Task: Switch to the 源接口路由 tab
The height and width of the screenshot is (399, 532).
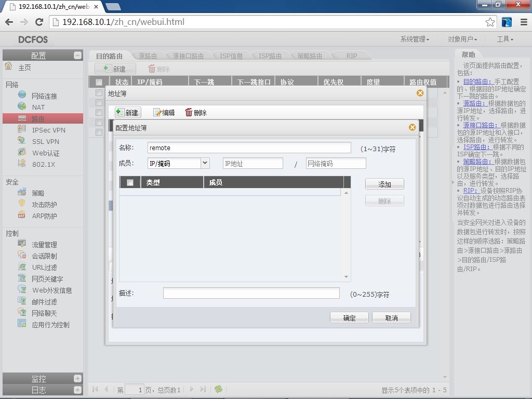Action: coord(188,56)
